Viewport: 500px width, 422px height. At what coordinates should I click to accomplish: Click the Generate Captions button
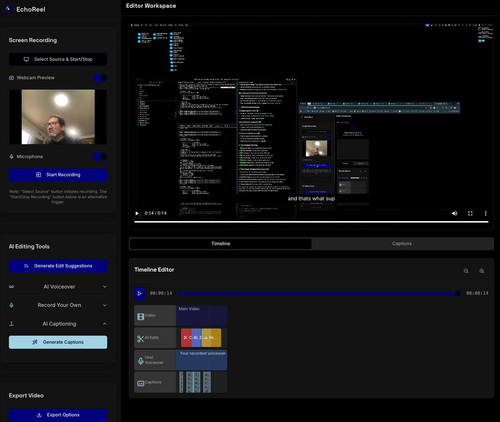point(58,342)
